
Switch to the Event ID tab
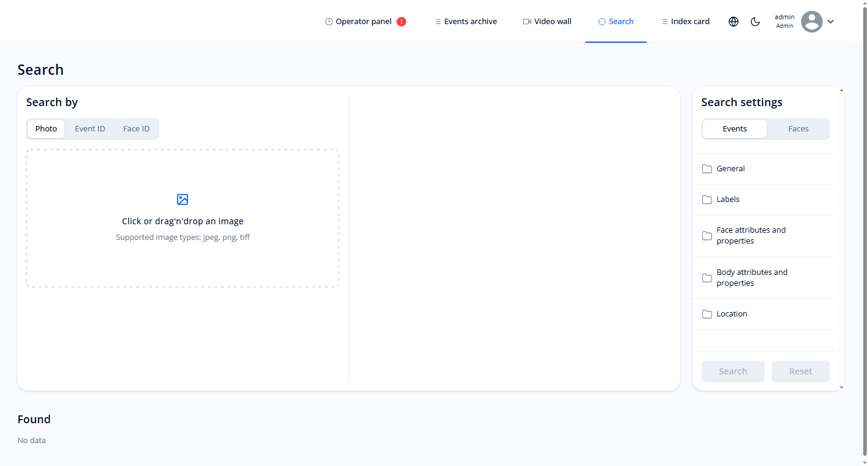(x=90, y=128)
